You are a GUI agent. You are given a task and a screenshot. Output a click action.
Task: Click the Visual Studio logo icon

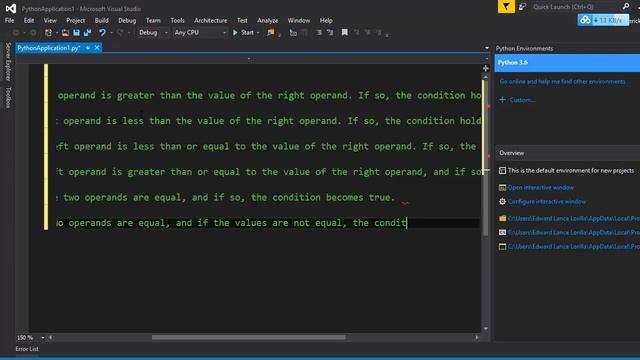[x=11, y=8]
